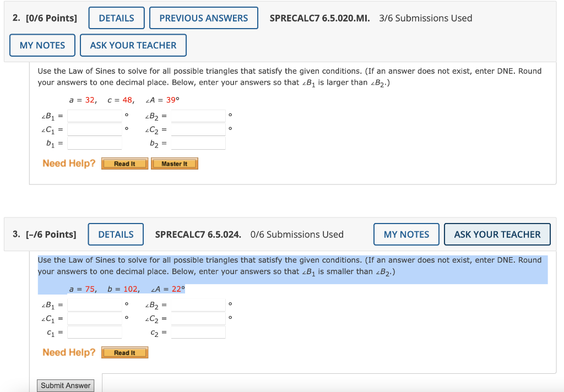Click ASK YOUR TEACHER for problem 2
Screen dimensions: 564x392
click(133, 45)
